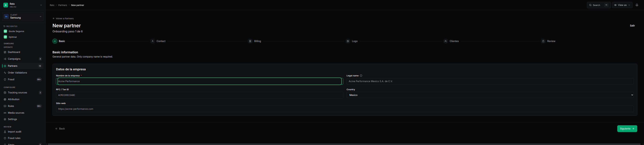
Task: Click the Tracking sources database icon
Action: 5,93
